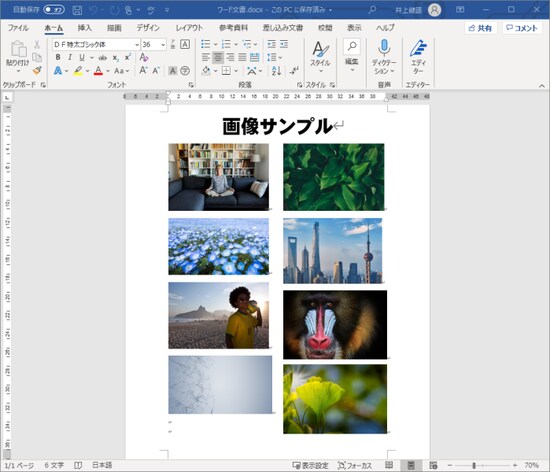Screen dimensions: 550x472
Task: Click the 表示設定 button
Action: click(x=310, y=465)
